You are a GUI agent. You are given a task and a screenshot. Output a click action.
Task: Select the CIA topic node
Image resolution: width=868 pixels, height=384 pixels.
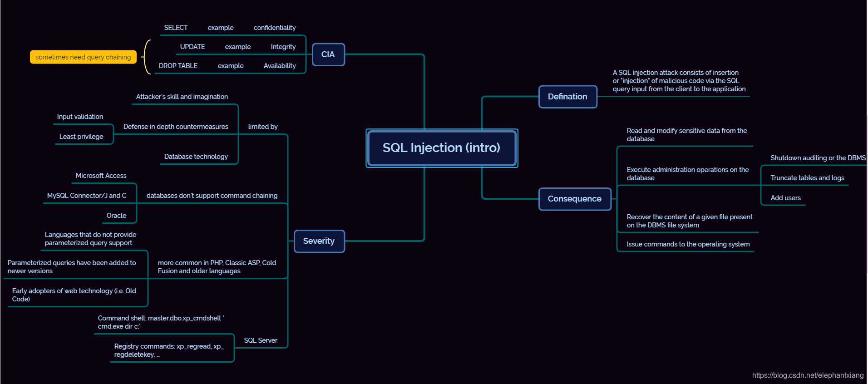click(x=328, y=54)
